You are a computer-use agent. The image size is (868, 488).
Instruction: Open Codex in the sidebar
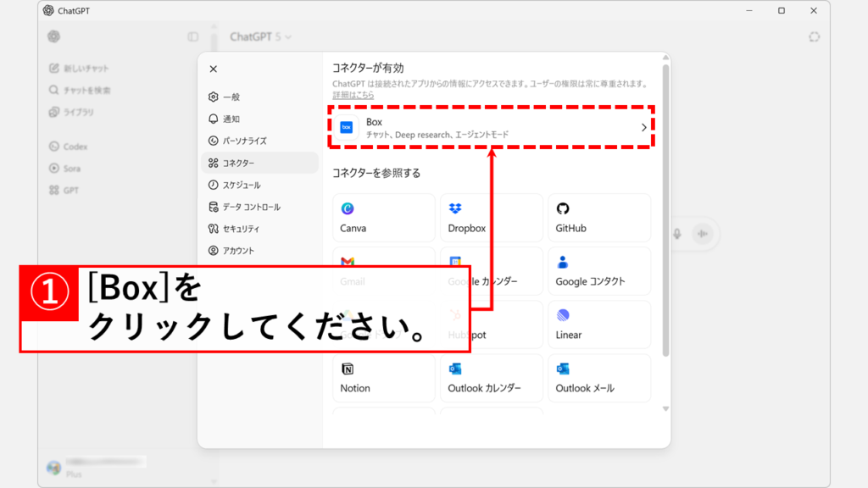(68, 147)
